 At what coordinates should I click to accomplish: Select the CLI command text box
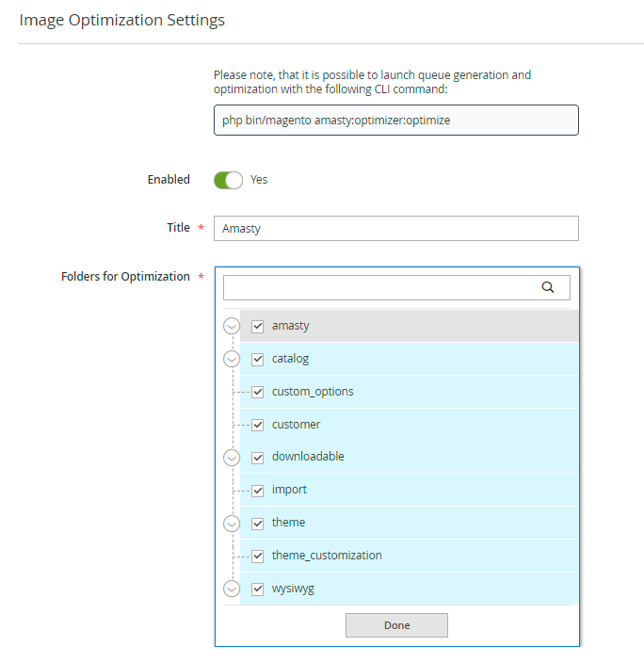(395, 121)
